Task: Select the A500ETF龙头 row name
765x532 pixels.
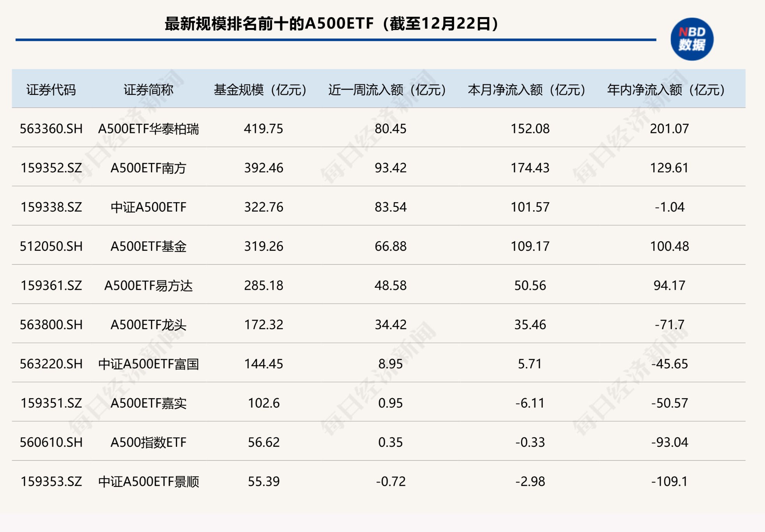Action: pos(148,325)
